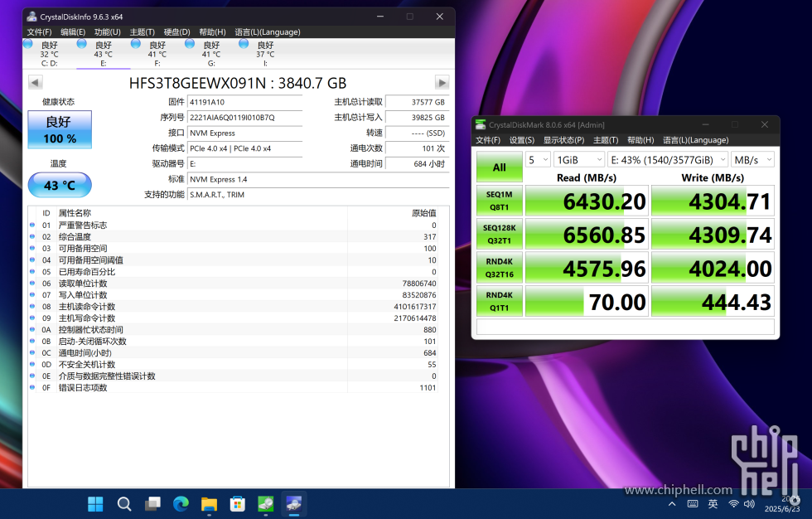This screenshot has height=519, width=812.
Task: Select SMART row 0A 控制器忙状态时间
Action: pos(233,330)
